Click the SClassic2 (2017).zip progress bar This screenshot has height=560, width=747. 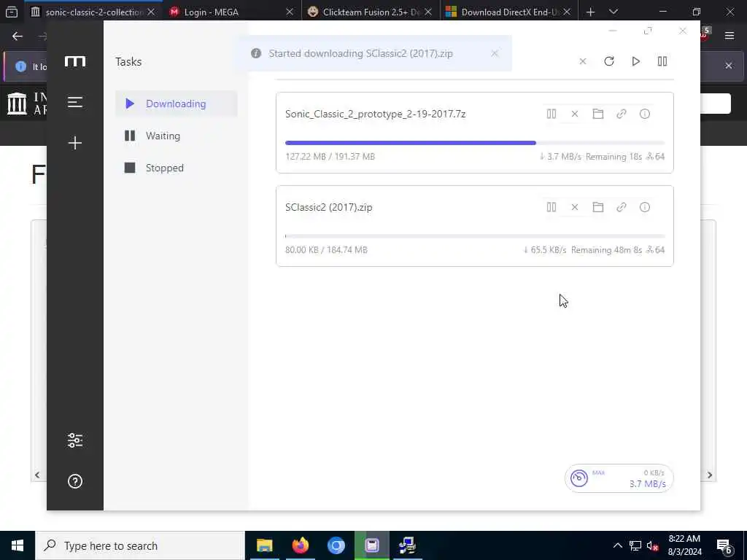click(474, 236)
